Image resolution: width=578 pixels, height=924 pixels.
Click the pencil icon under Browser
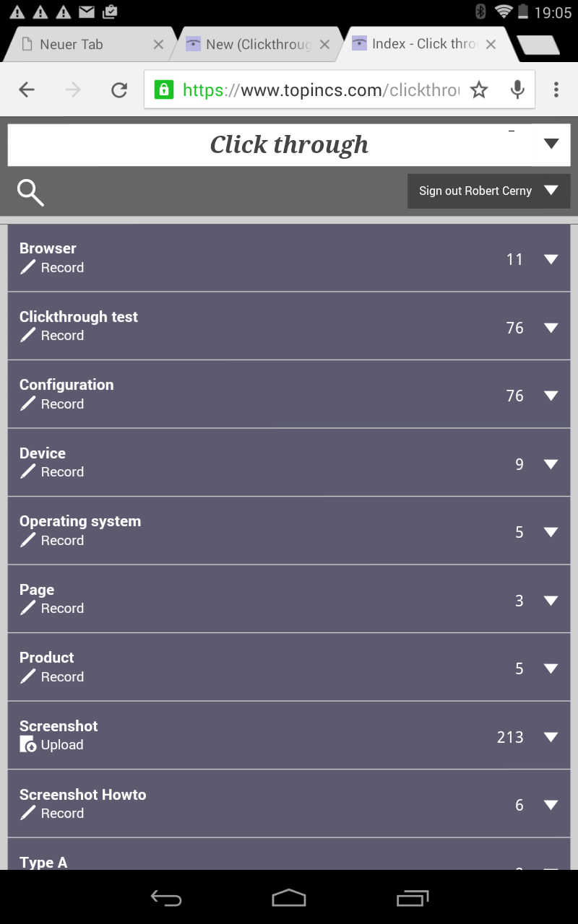tap(27, 268)
